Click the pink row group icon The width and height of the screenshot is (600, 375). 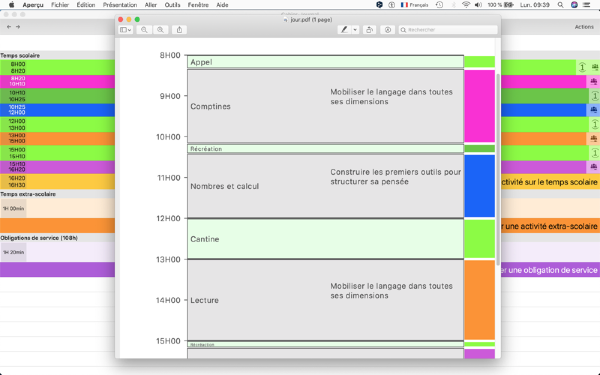(x=593, y=82)
